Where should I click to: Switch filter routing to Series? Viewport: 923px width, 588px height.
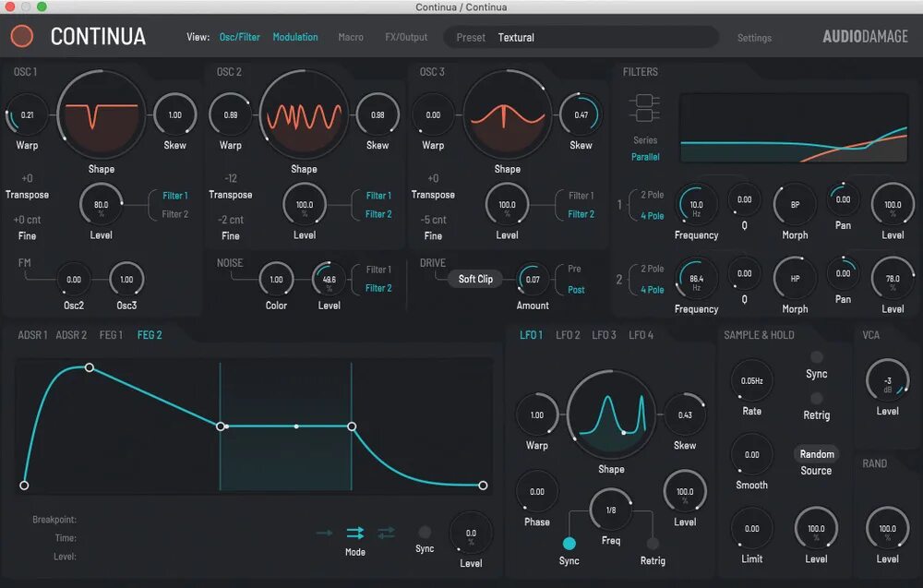point(645,140)
